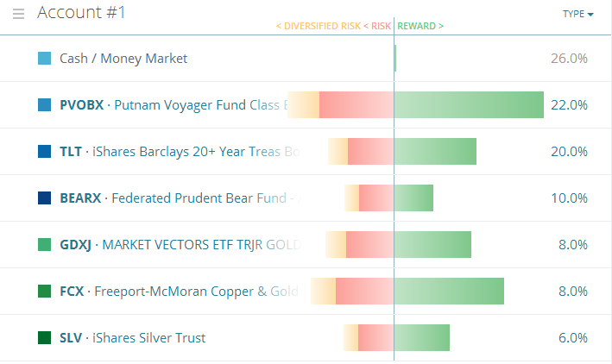Click the BEARX dark blue square

click(45, 198)
